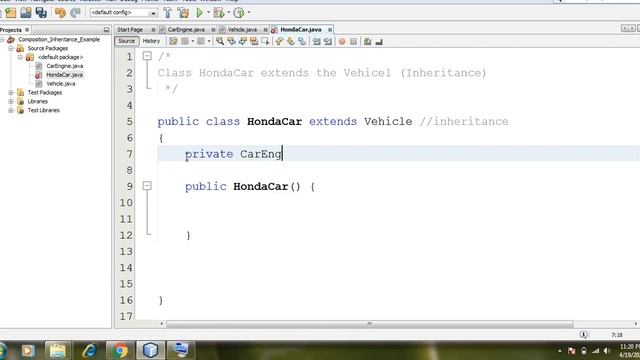Expand the Test Libraries node

pos(11,111)
